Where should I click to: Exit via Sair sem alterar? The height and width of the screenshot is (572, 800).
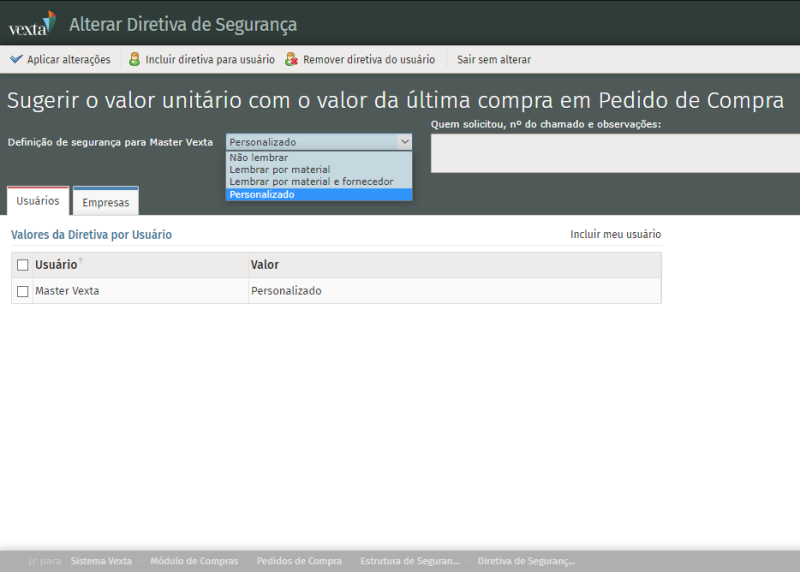pos(493,60)
